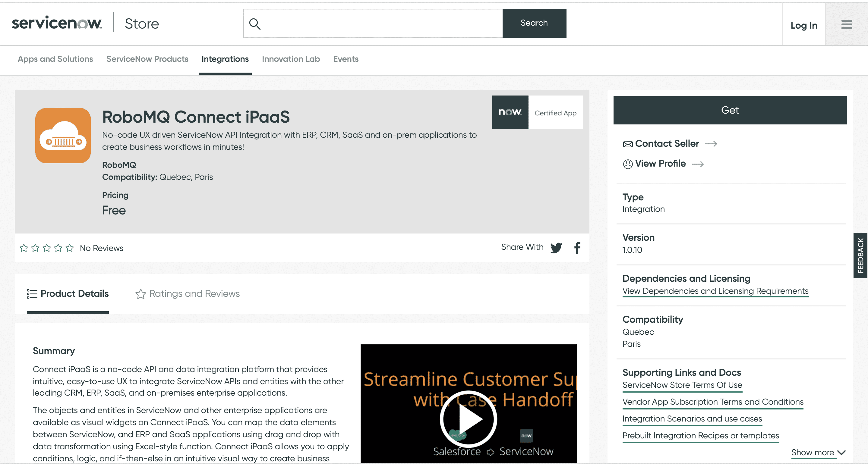Click Contact Seller link
The width and height of the screenshot is (868, 464).
click(x=667, y=144)
